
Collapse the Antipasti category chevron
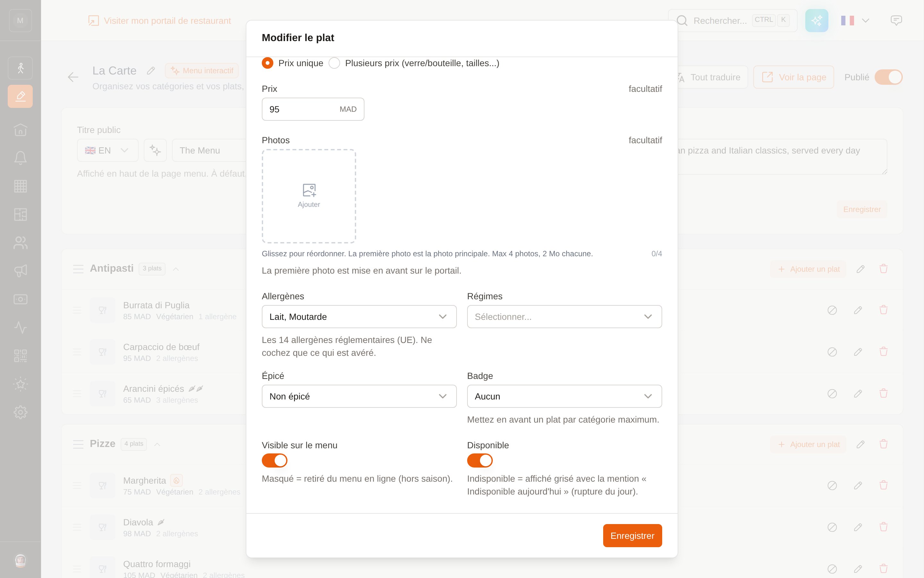click(x=175, y=269)
